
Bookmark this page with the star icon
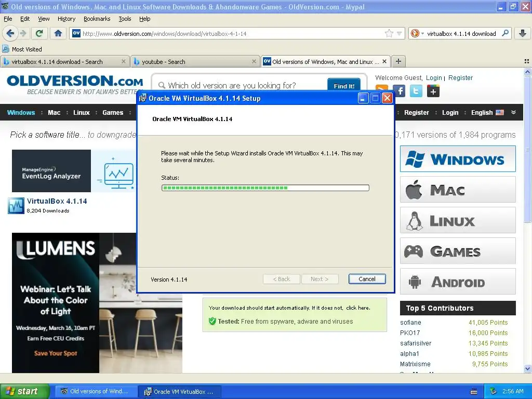(389, 33)
